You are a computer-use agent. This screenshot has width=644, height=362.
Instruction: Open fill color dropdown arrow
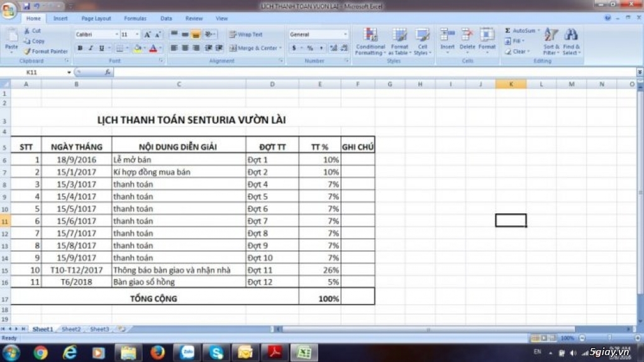tap(145, 48)
